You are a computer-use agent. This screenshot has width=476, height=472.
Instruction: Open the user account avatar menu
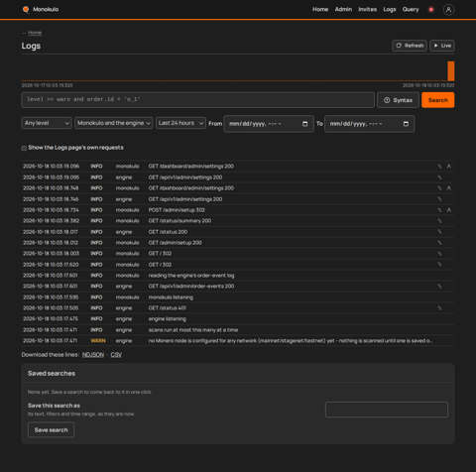click(x=448, y=10)
